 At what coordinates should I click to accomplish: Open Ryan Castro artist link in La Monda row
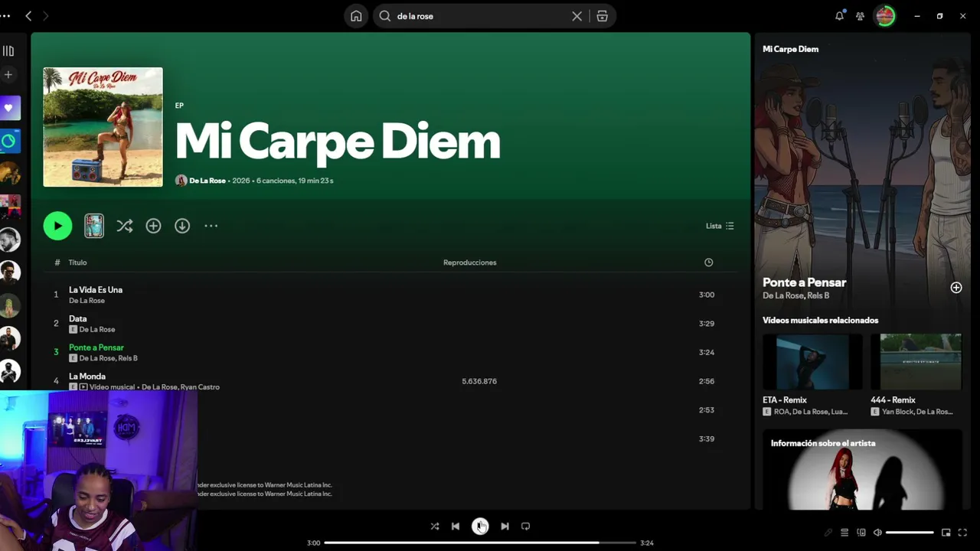[x=200, y=387]
